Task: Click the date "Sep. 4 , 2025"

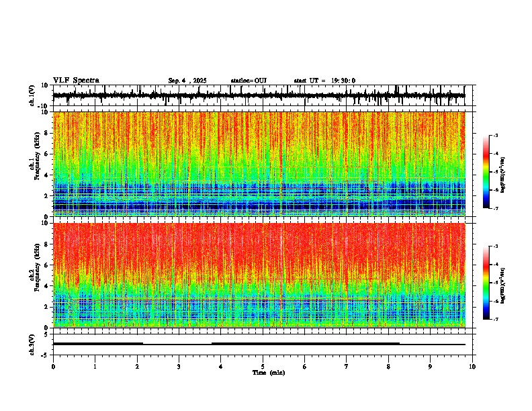Action: (x=187, y=81)
